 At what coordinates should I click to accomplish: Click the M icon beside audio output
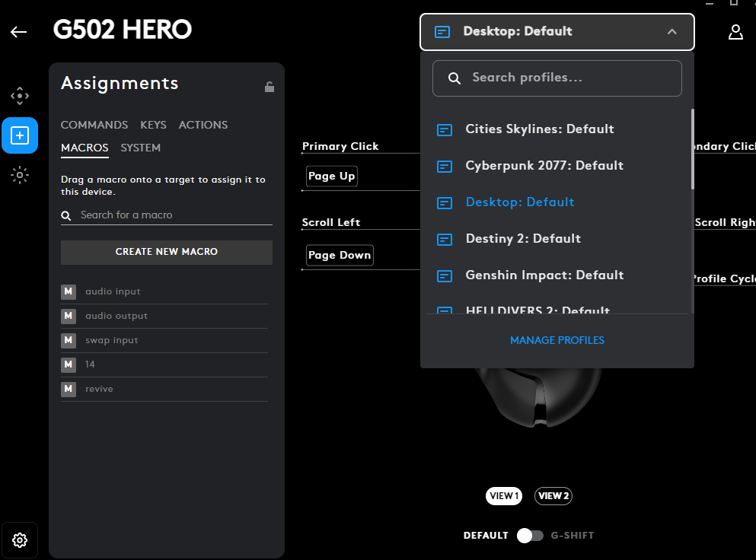(x=69, y=317)
